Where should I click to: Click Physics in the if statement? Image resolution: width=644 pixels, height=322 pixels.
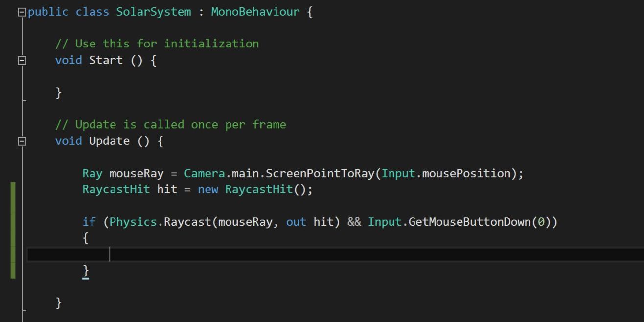(129, 222)
